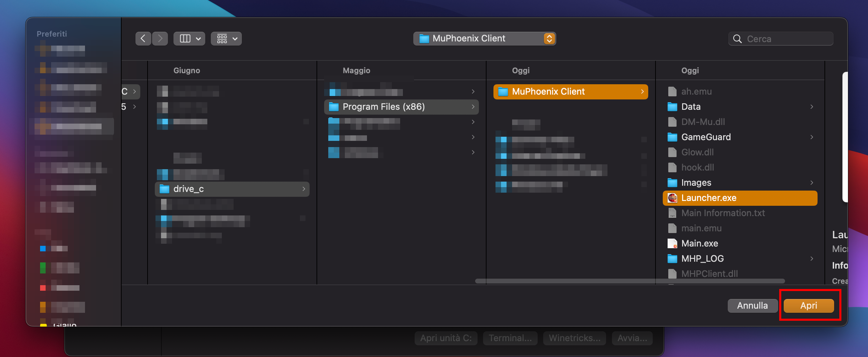
Task: Click the horizontal scrollbar of the columns
Action: coord(630,281)
